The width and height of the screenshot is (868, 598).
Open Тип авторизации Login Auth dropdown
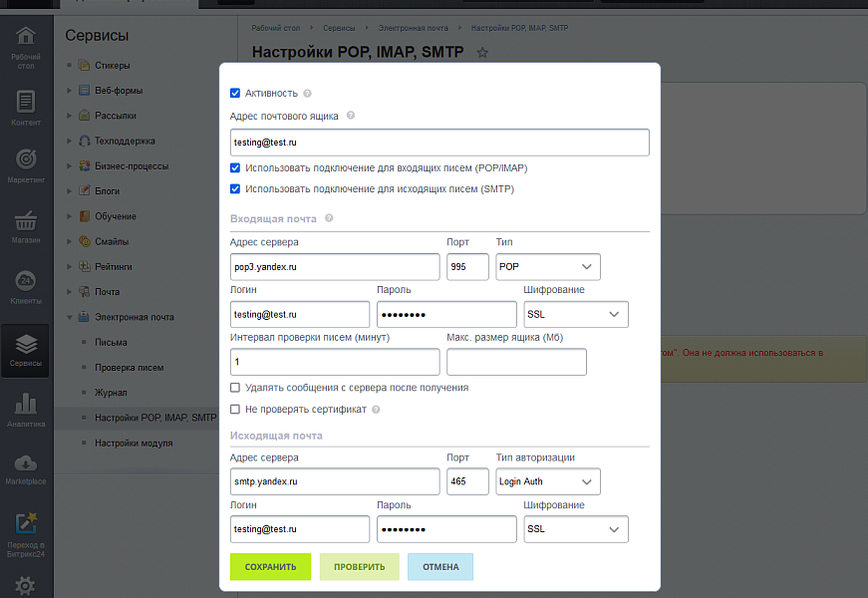pos(547,482)
